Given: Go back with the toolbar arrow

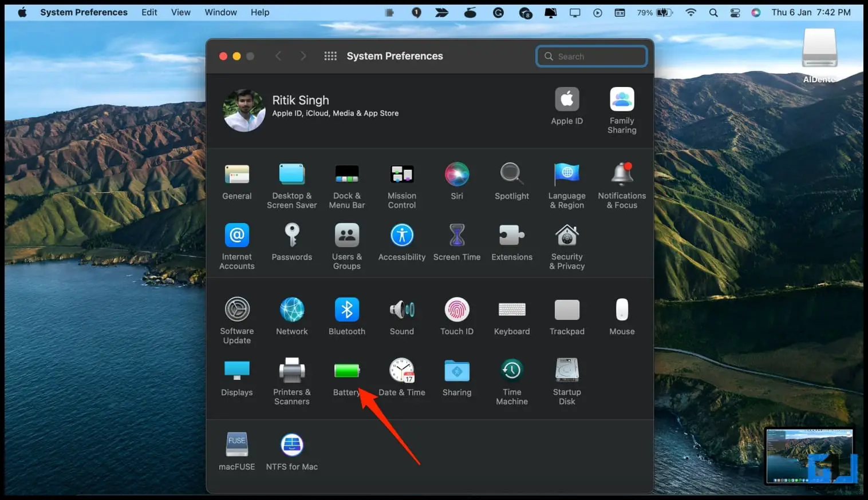Looking at the screenshot, I should [278, 56].
